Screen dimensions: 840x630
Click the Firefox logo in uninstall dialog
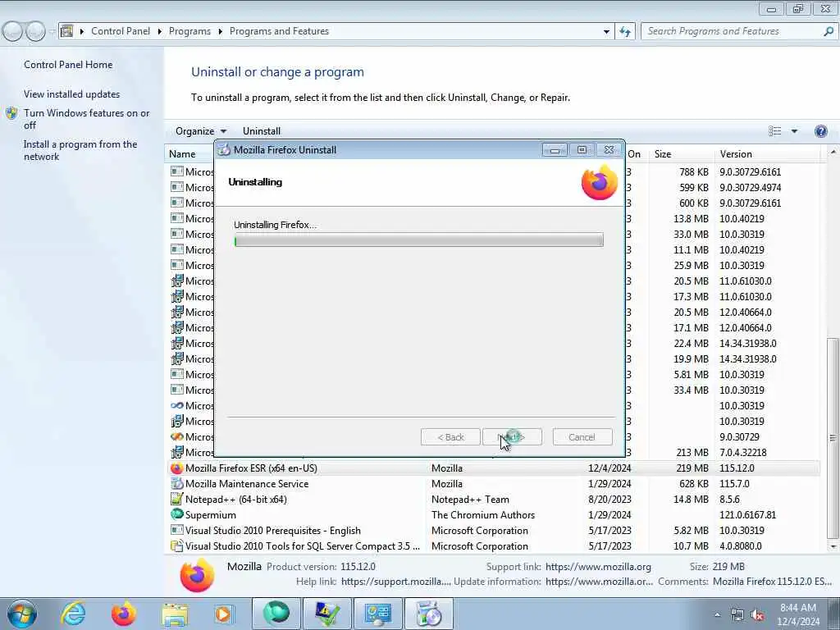(x=600, y=182)
